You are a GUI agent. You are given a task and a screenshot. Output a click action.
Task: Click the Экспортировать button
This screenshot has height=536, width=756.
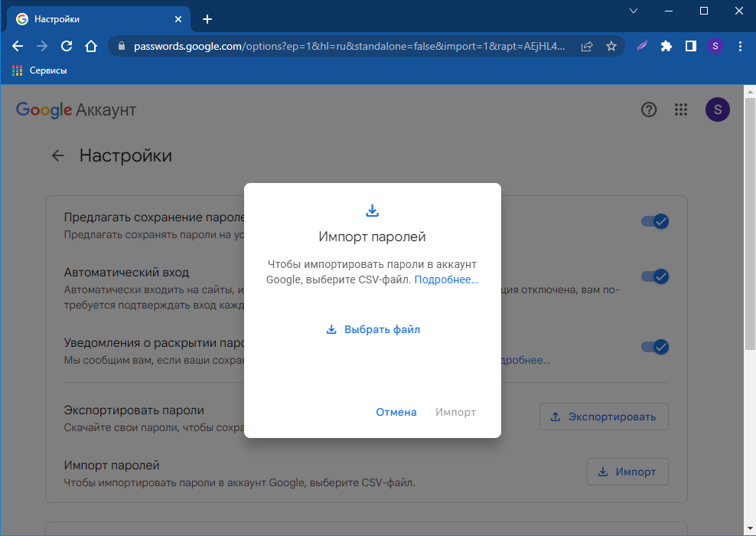[604, 417]
